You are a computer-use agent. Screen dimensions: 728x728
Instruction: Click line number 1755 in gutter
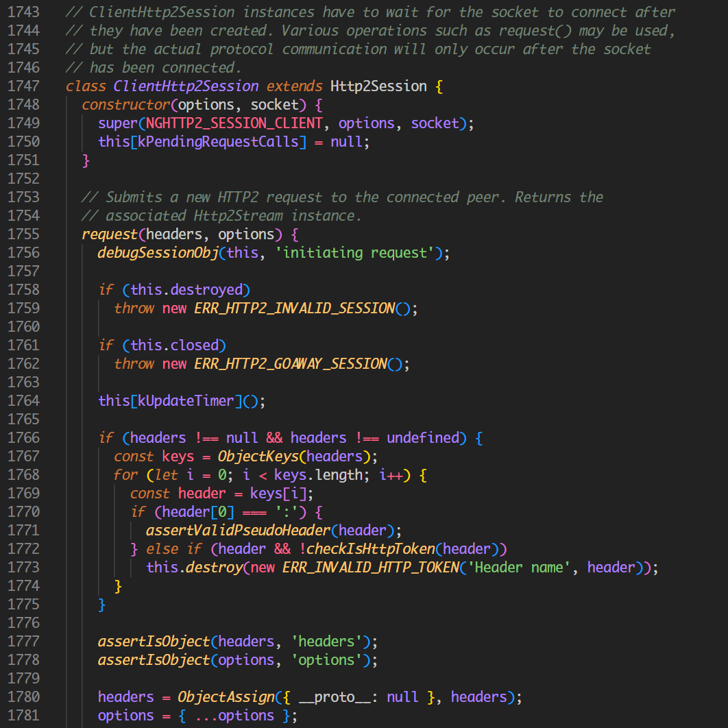pyautogui.click(x=24, y=234)
